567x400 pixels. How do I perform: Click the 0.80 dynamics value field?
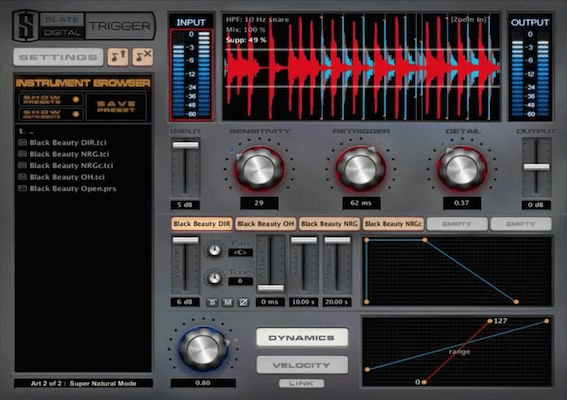203,383
